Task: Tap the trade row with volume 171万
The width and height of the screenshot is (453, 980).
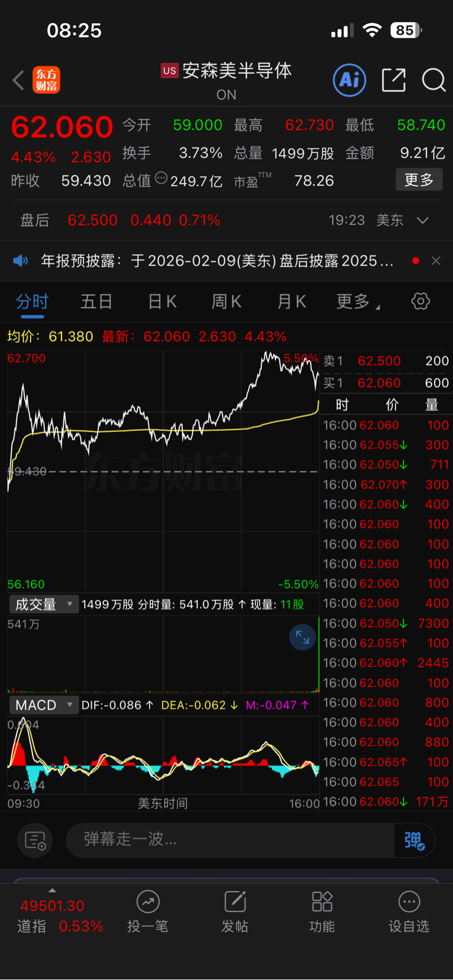Action: point(386,802)
